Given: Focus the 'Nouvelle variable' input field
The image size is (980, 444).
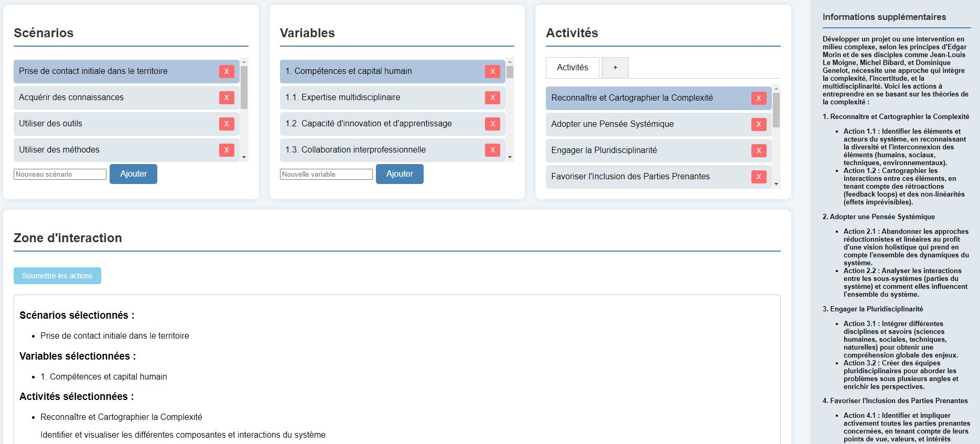Looking at the screenshot, I should point(326,175).
